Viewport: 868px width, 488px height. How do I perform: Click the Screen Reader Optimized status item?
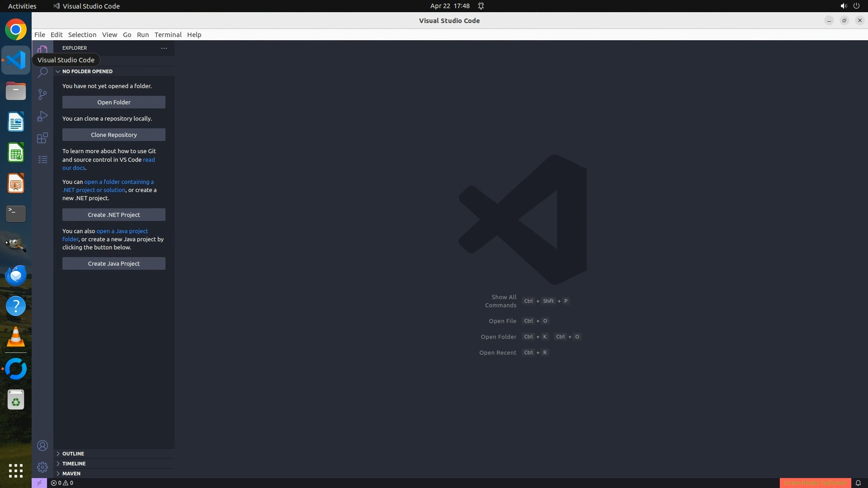(x=815, y=483)
